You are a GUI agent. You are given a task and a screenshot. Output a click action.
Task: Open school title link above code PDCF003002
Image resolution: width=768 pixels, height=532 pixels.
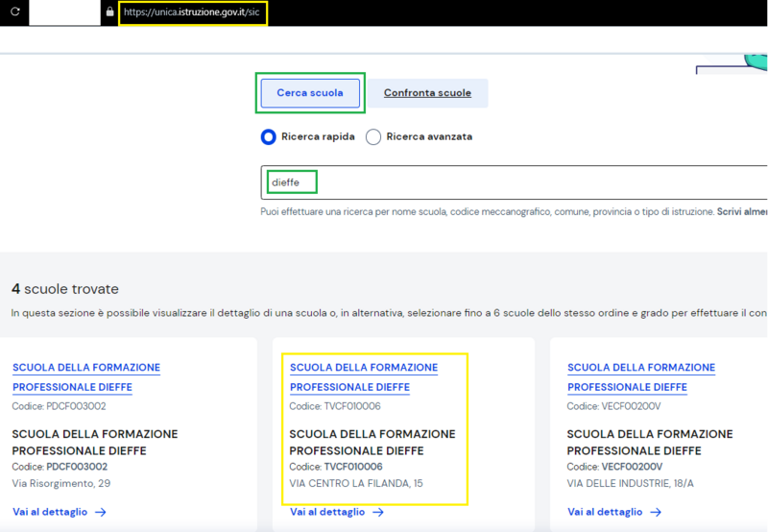(85, 377)
